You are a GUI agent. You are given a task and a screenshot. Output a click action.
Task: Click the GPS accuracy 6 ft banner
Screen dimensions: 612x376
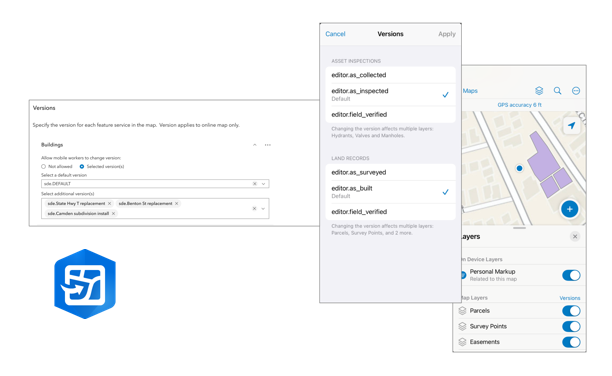click(x=519, y=105)
